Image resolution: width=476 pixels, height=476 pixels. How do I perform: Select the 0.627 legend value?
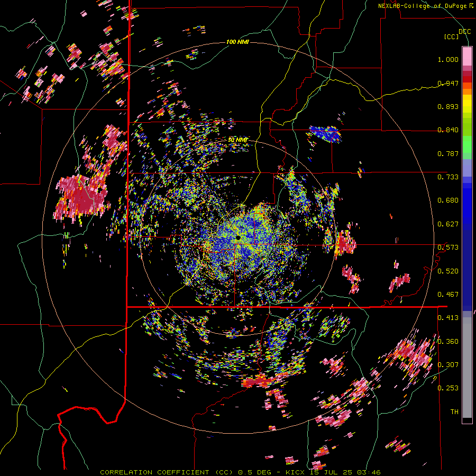448,224
